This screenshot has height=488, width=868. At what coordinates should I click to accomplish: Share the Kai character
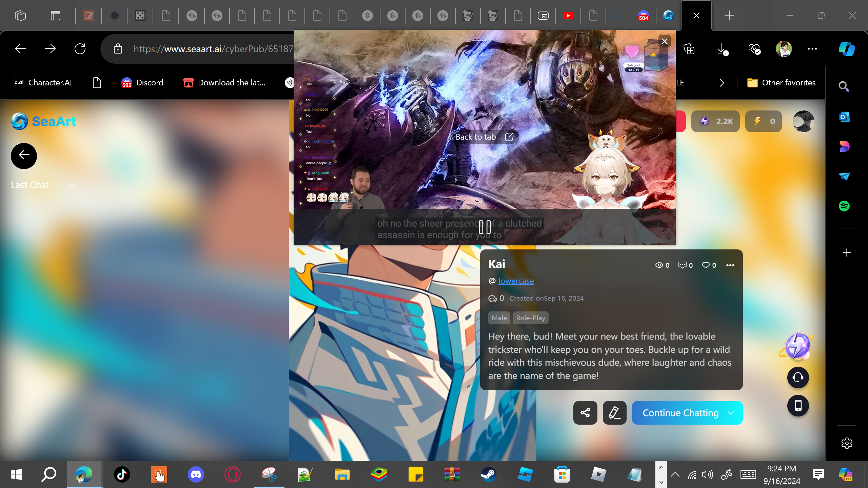[x=585, y=413]
